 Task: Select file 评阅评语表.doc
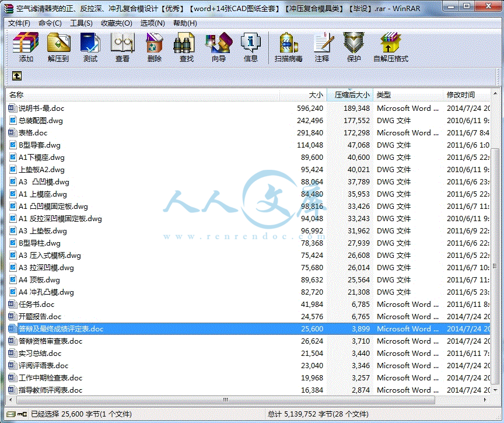(43, 365)
